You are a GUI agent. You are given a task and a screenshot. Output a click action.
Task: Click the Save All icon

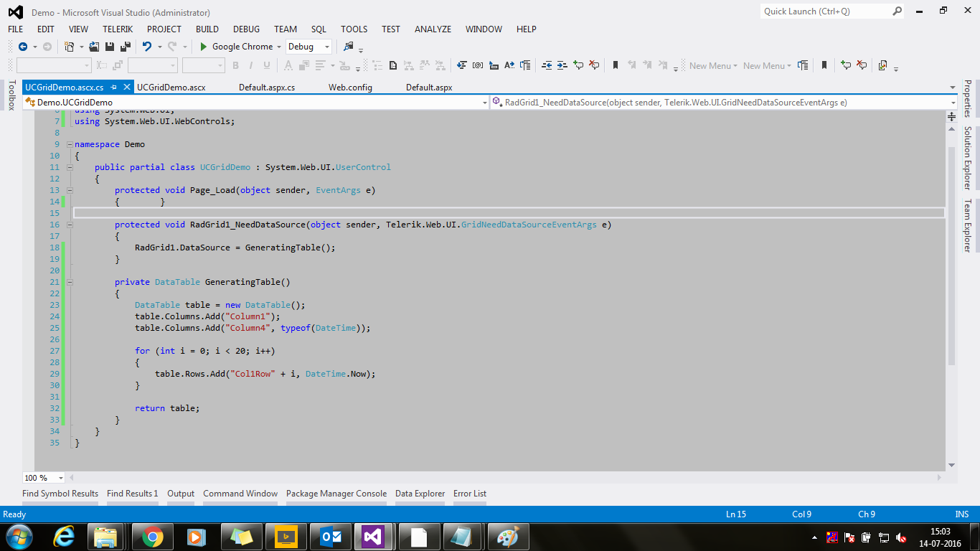[x=126, y=47]
